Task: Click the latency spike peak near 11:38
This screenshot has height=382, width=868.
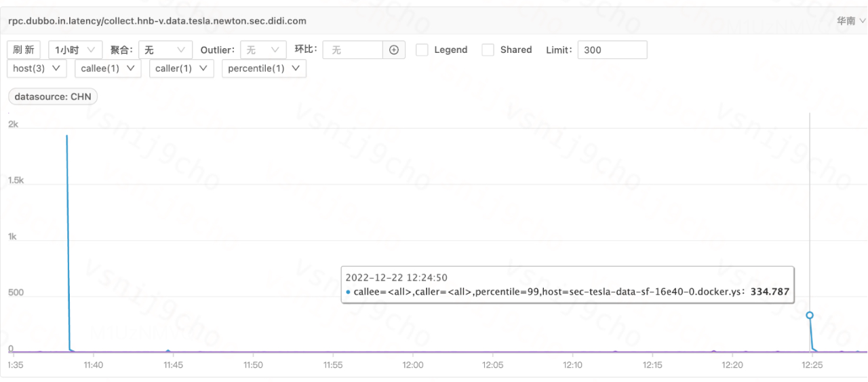Action: click(66, 136)
